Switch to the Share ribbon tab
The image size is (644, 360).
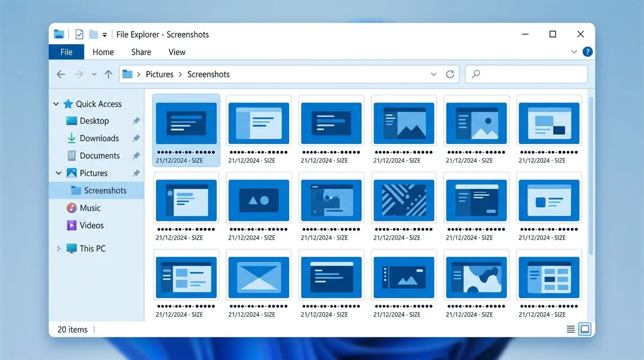[141, 52]
